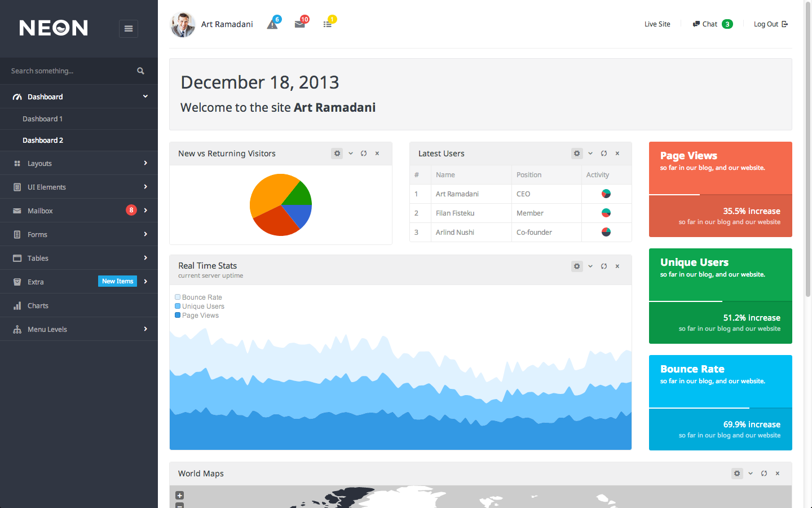Image resolution: width=812 pixels, height=508 pixels.
Task: Open the Page Views stats tile
Action: tap(721, 189)
